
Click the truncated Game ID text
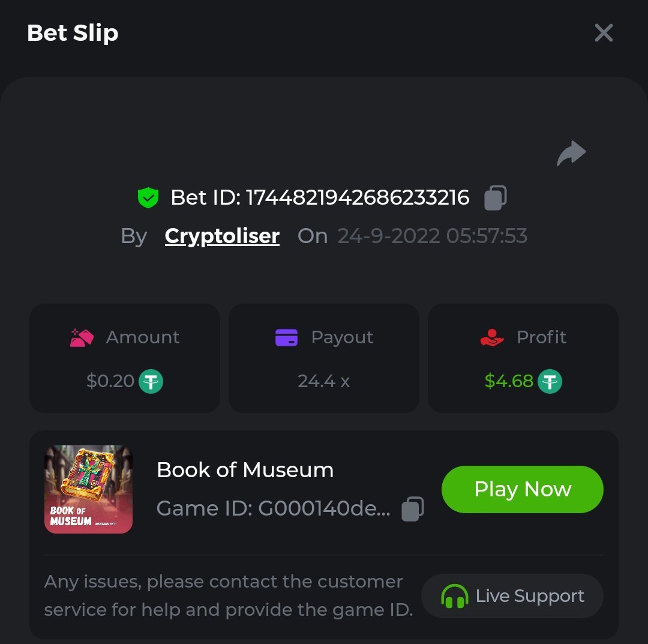coord(273,509)
